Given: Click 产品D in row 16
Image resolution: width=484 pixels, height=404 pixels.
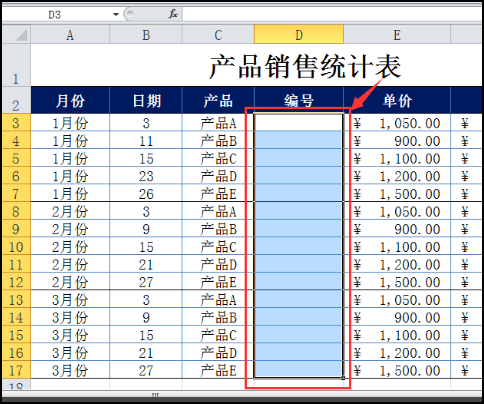Looking at the screenshot, I should pos(218,353).
